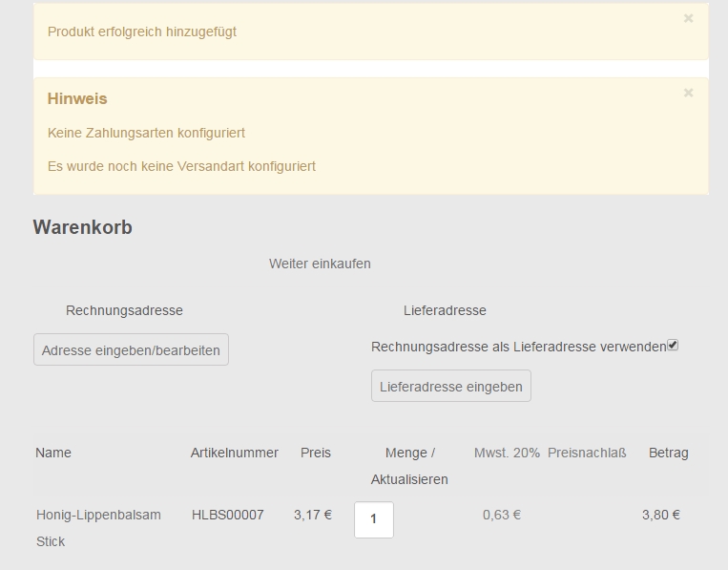Click the 0,63 € tax value
728x570 pixels.
coord(501,515)
